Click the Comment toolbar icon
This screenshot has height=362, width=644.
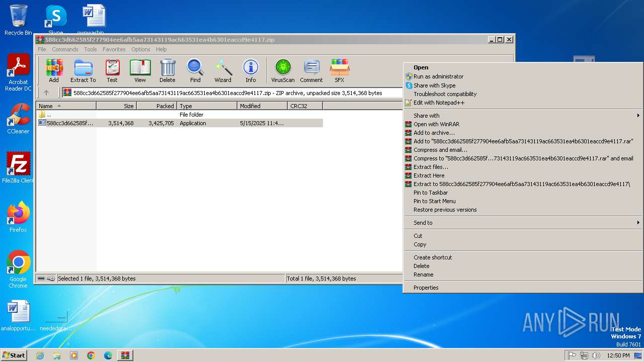pyautogui.click(x=311, y=71)
